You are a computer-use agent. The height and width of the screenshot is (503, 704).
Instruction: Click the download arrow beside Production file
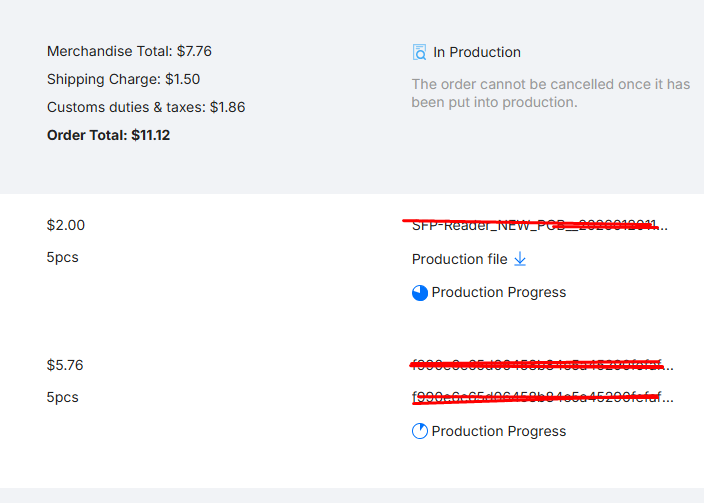[x=520, y=259]
